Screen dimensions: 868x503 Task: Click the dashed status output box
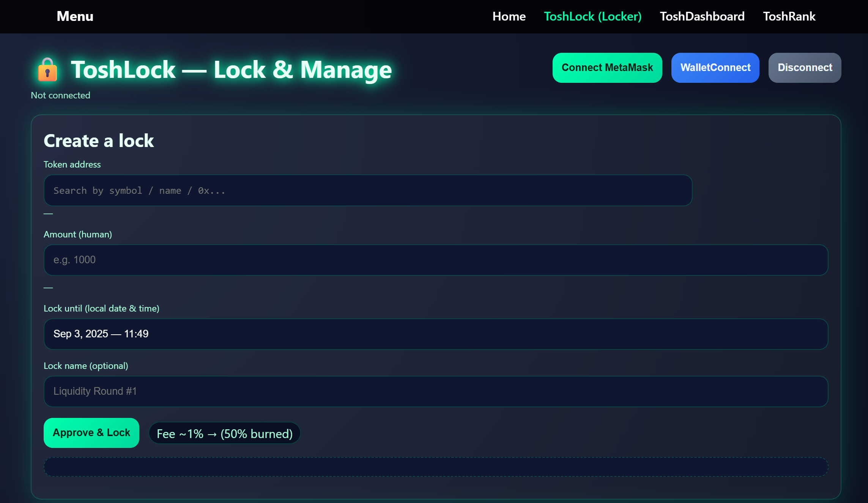point(435,467)
